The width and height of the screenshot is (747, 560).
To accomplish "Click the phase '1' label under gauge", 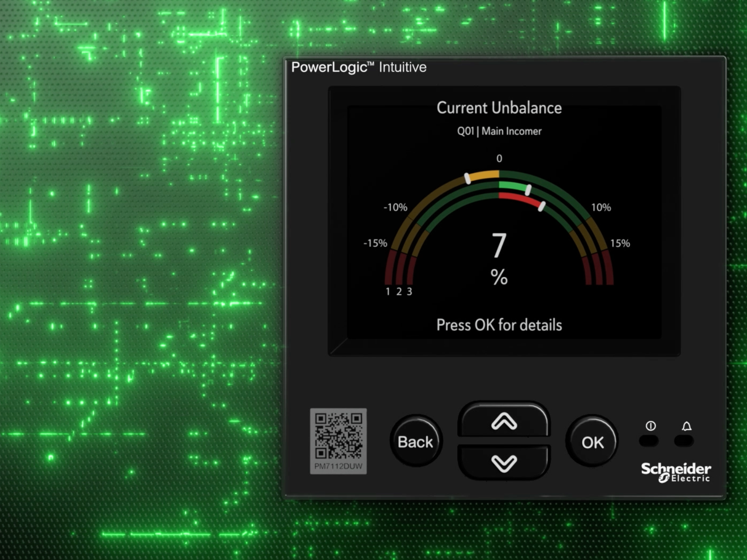I will 388,291.
